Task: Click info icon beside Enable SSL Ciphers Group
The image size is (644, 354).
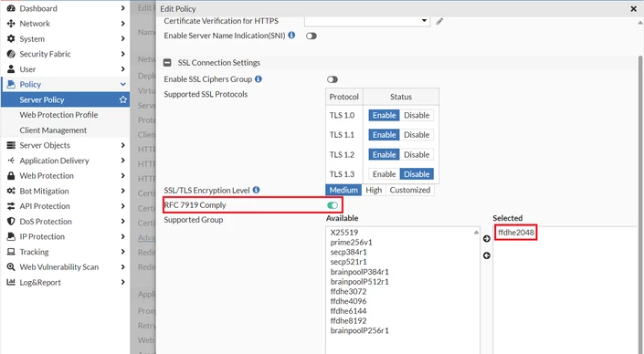Action: 259,78
